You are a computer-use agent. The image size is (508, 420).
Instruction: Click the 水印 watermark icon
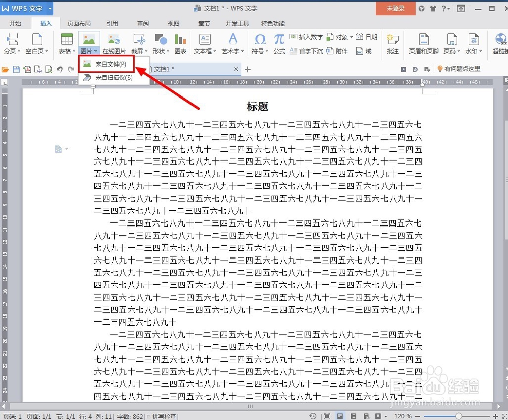coord(473,39)
